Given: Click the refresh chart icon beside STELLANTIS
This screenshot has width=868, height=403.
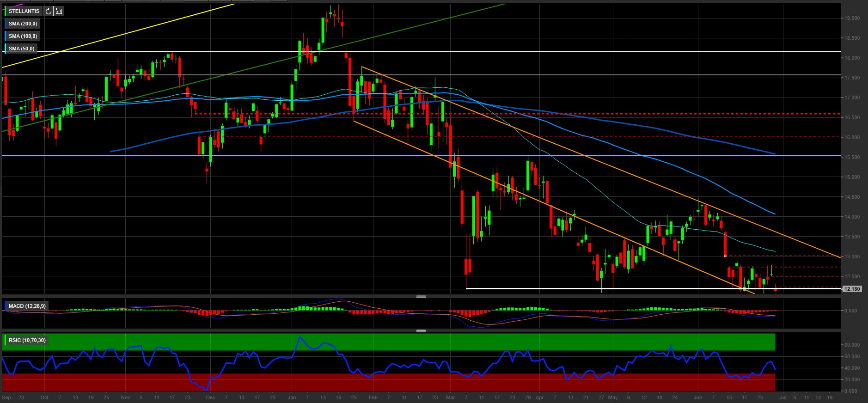Looking at the screenshot, I should 49,11.
